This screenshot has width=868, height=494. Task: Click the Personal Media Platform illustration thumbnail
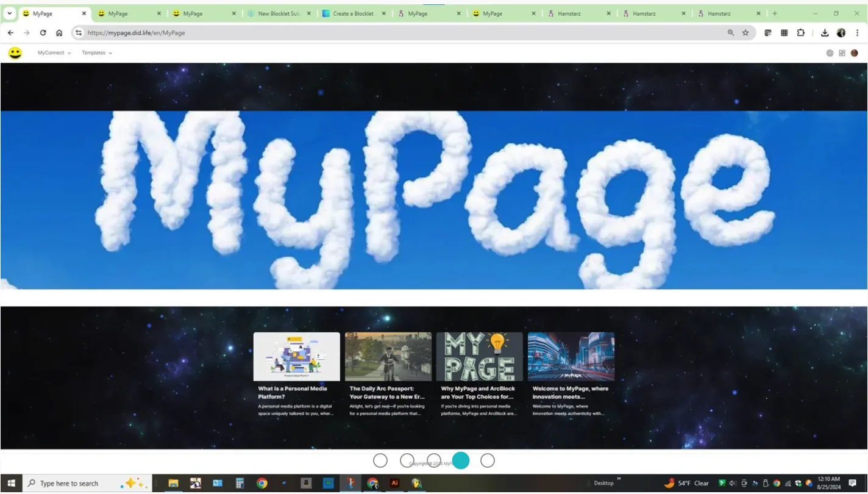(297, 357)
